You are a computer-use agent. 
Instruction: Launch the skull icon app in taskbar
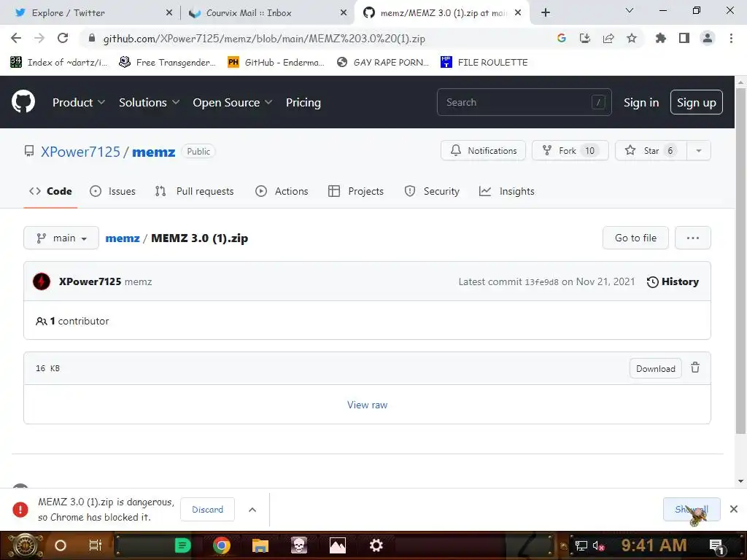click(x=298, y=545)
